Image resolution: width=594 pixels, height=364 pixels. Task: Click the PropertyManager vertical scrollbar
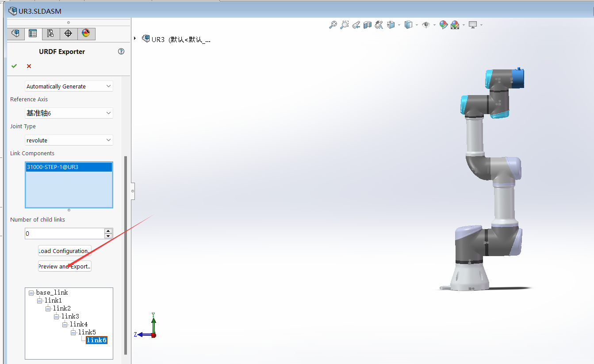[x=126, y=255]
